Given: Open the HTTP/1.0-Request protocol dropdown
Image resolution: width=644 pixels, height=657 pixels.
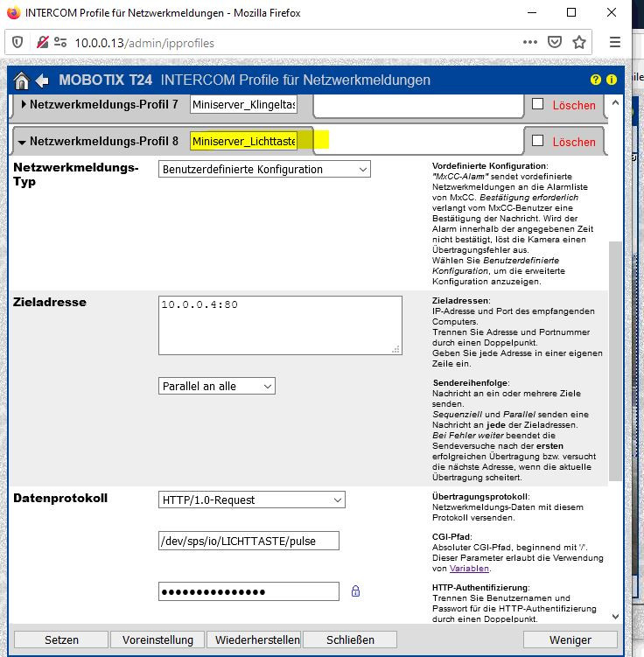Looking at the screenshot, I should coord(252,500).
